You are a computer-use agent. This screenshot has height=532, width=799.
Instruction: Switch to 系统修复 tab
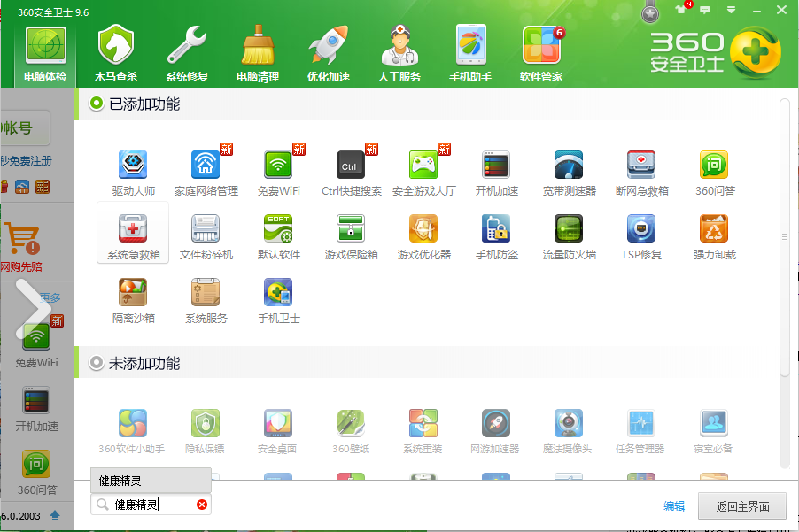pyautogui.click(x=187, y=55)
